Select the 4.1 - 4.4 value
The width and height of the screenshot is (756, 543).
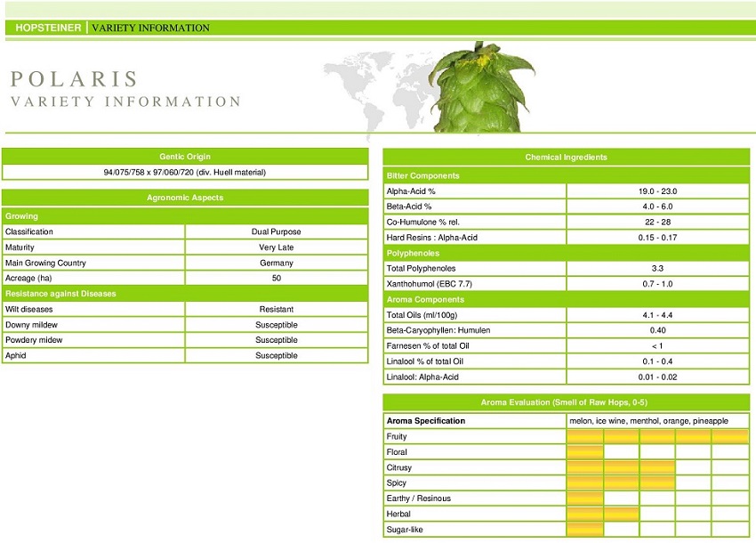(x=657, y=315)
